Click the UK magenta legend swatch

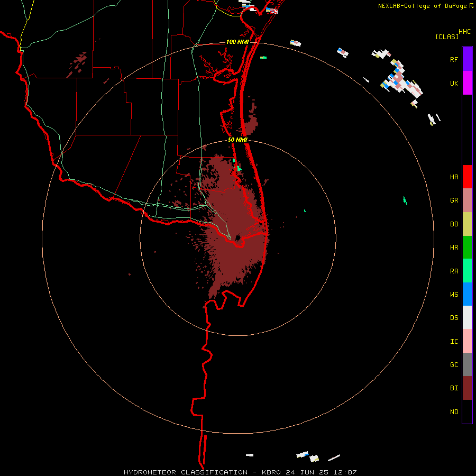(467, 83)
